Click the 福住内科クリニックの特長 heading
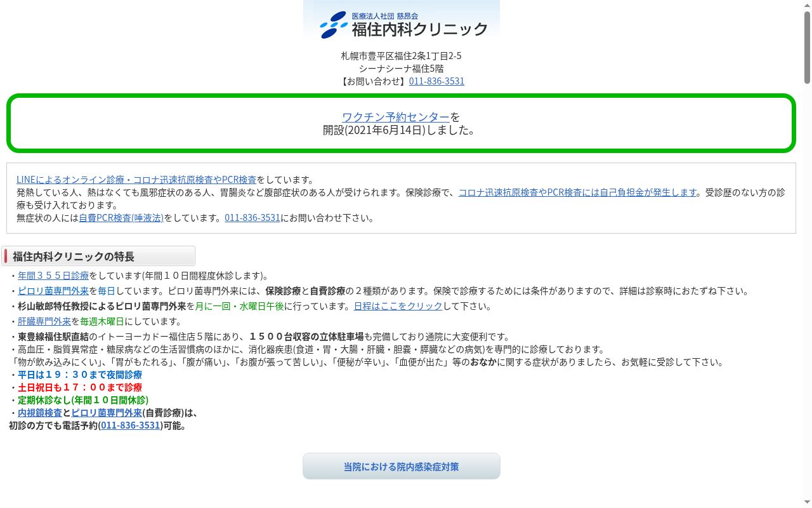This screenshot has height=508, width=812. click(98, 257)
